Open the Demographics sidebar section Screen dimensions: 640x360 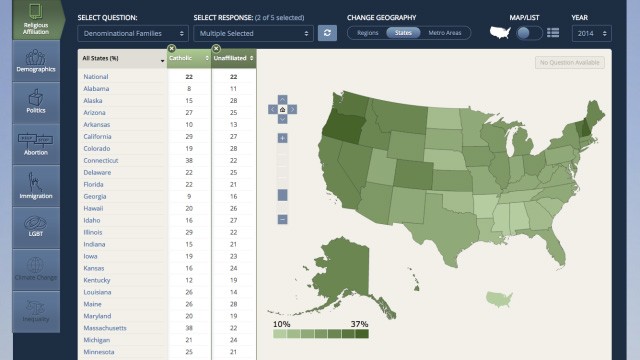click(36, 61)
